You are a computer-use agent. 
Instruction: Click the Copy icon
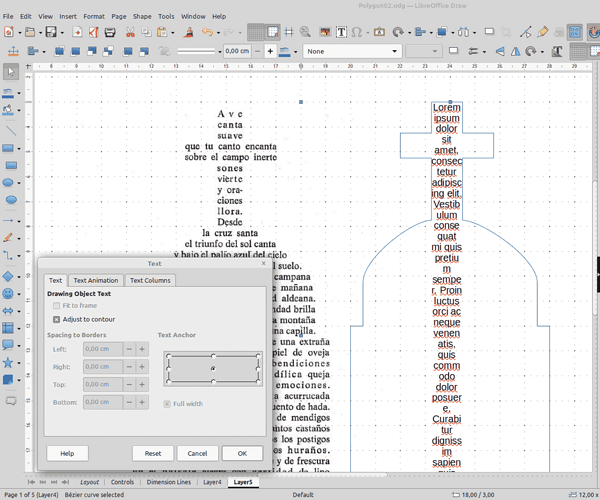(146, 32)
